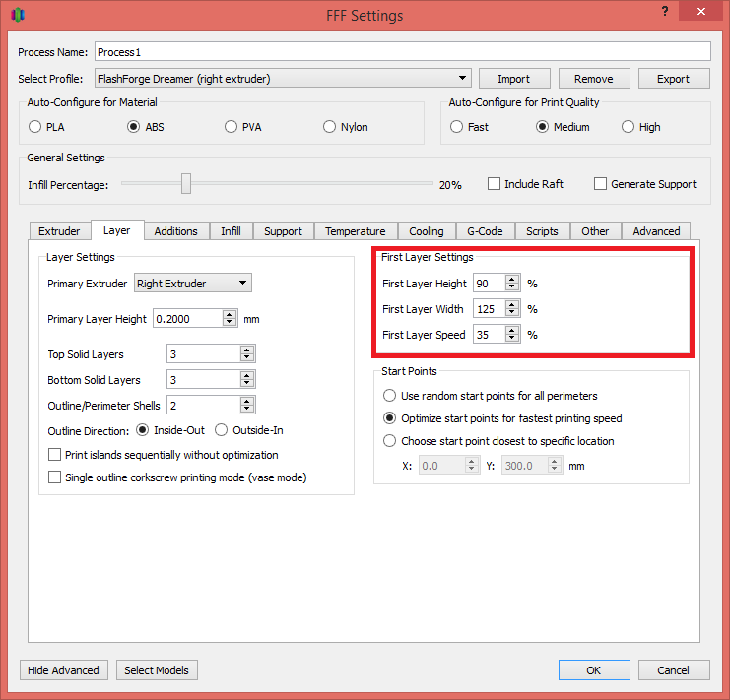Increase Primary Layer Height with up arrow
This screenshot has height=700, width=730.
click(230, 314)
